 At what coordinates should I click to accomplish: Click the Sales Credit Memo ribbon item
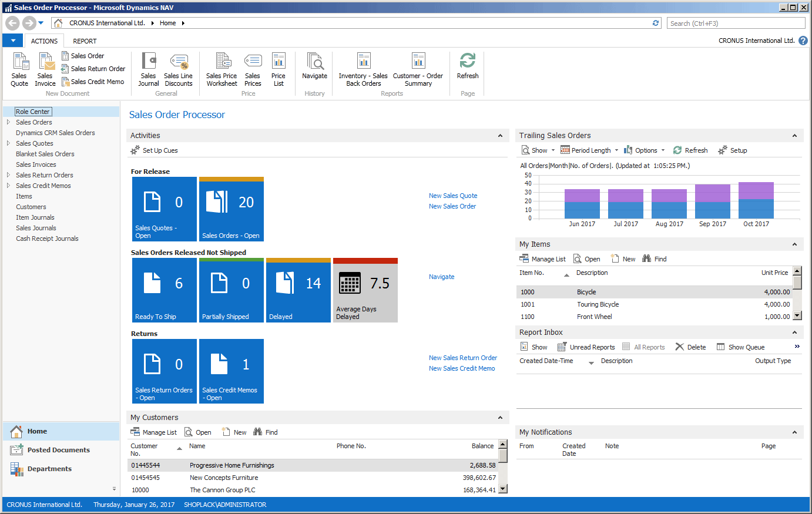click(x=93, y=82)
